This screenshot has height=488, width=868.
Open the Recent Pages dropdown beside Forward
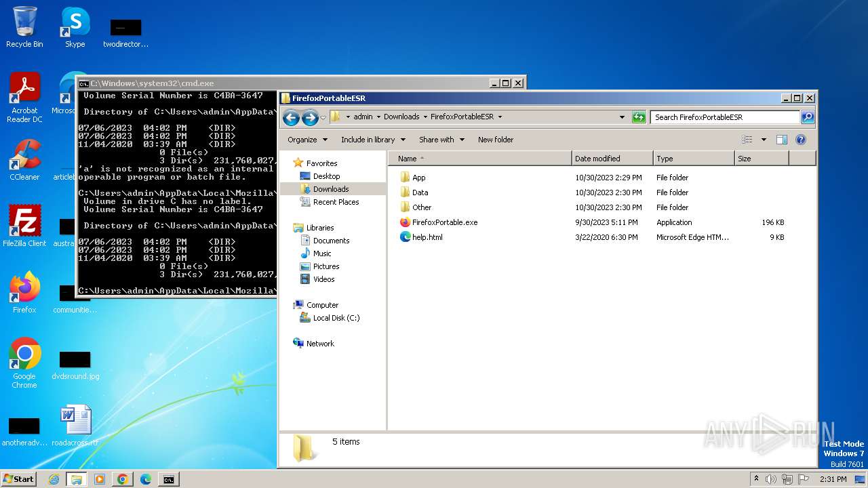(323, 117)
